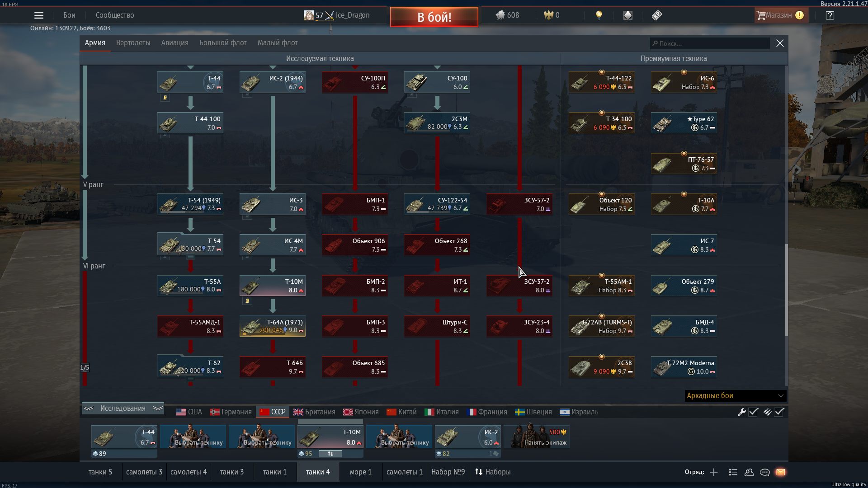The width and height of the screenshot is (868, 488).
Task: Select the ИС-7 premium vehicle card
Action: click(x=684, y=245)
